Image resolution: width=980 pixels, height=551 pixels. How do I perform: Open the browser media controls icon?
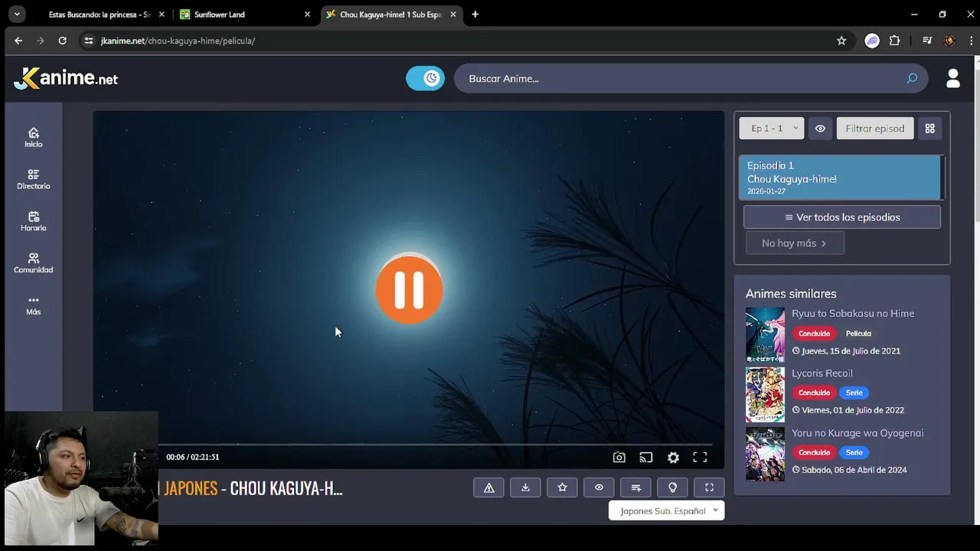[927, 41]
